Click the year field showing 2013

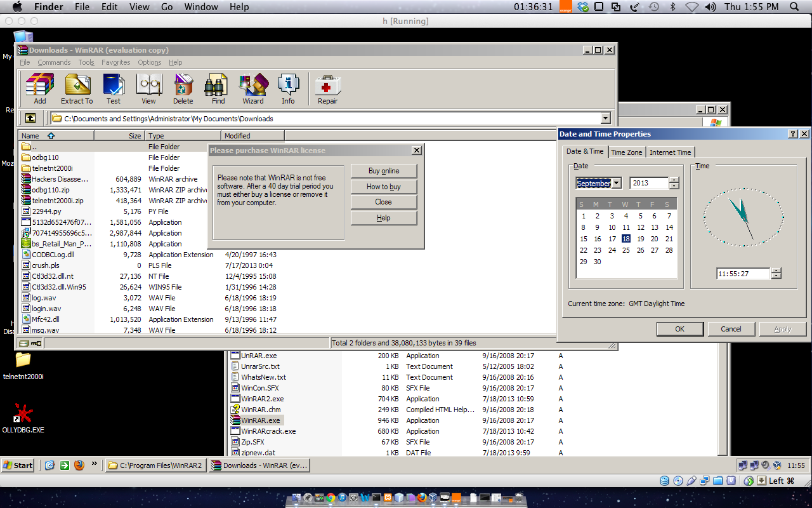coord(649,183)
